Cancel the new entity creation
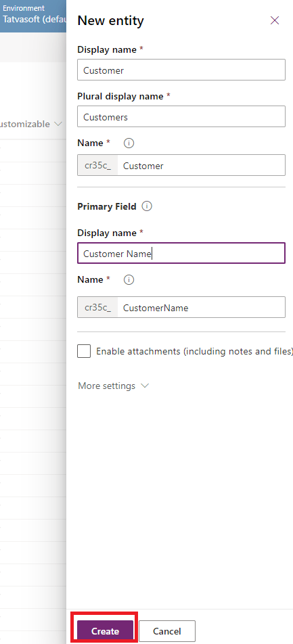This screenshot has width=293, height=644. [x=167, y=631]
